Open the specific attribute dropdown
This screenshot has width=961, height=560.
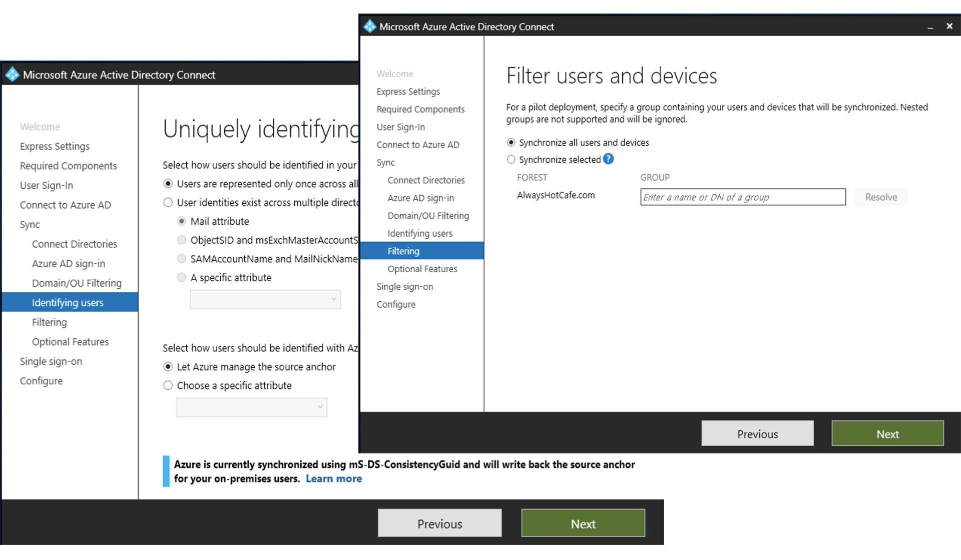[265, 299]
